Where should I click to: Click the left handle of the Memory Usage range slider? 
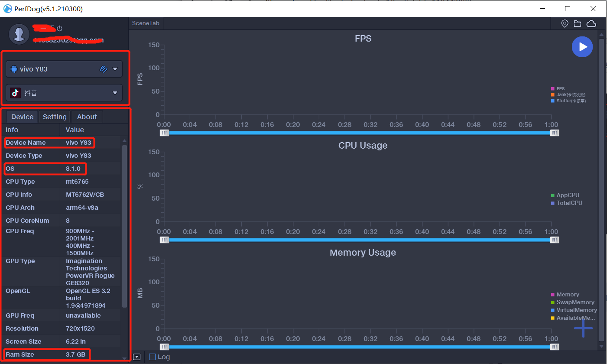click(164, 347)
